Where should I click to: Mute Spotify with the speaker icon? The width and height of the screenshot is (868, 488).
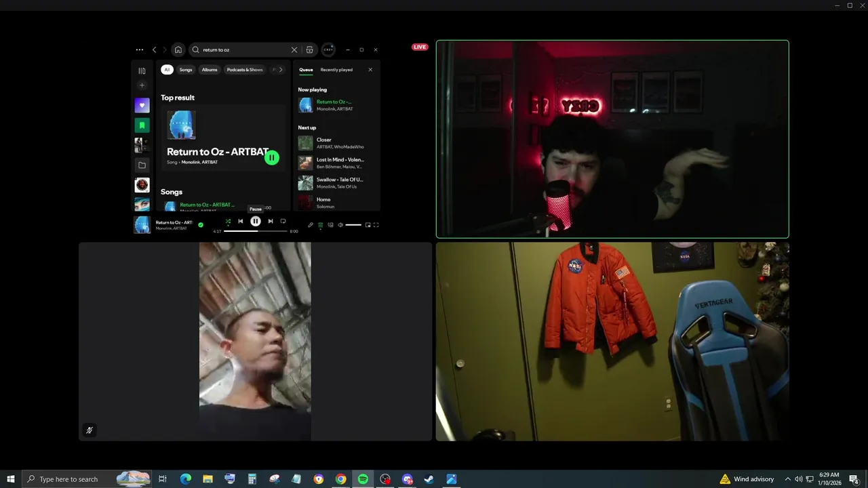[340, 225]
